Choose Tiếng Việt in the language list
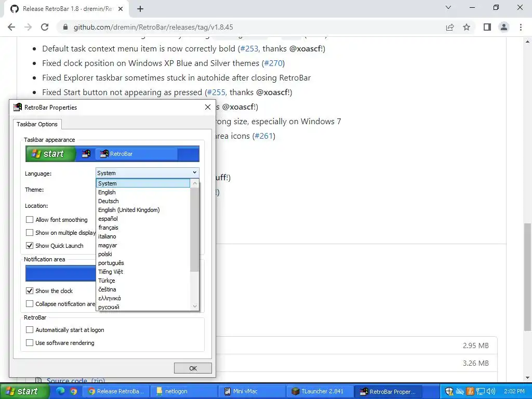Viewport: 532px width, 399px height. click(143, 271)
